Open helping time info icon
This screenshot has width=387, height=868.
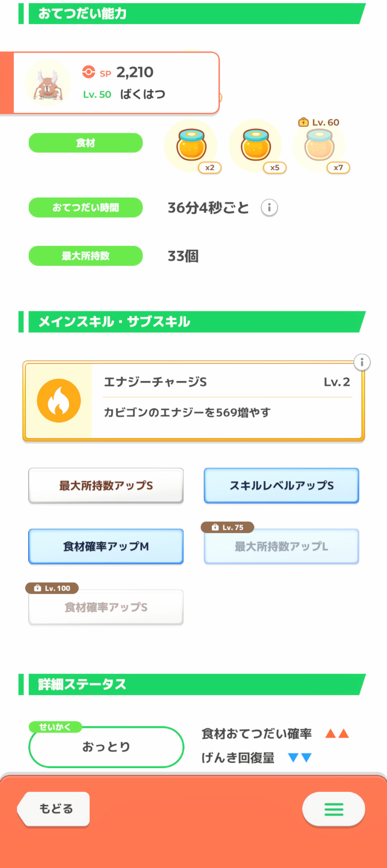(x=269, y=208)
